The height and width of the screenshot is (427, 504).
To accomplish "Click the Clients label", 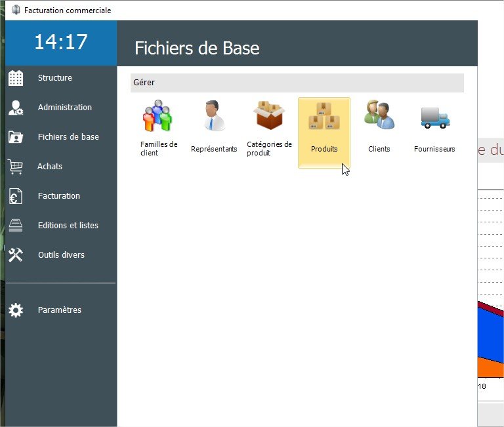I will click(x=379, y=149).
